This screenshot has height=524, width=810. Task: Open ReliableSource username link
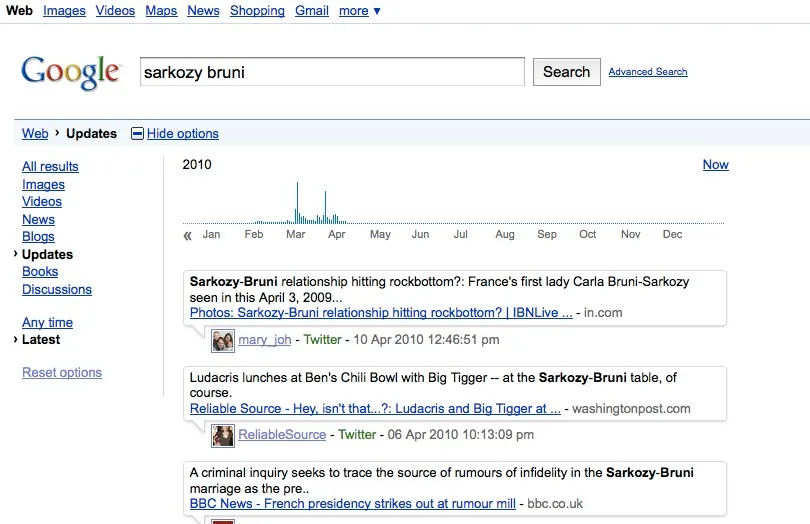[282, 435]
